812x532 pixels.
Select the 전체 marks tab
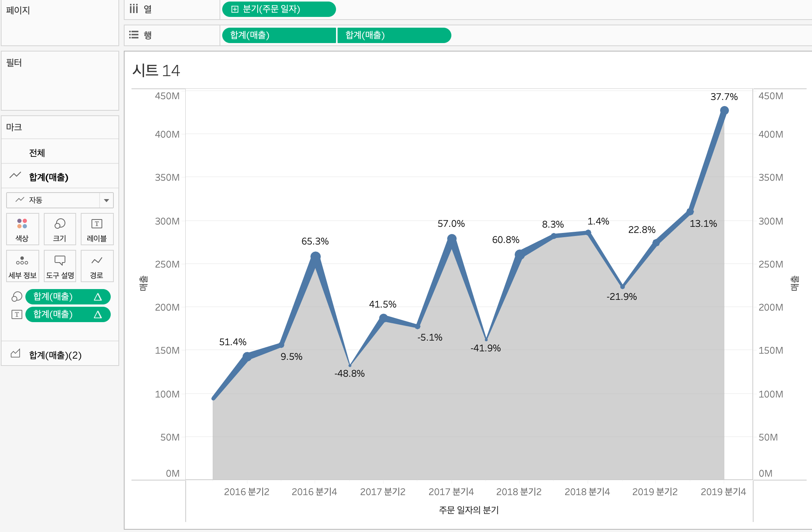pyautogui.click(x=37, y=153)
